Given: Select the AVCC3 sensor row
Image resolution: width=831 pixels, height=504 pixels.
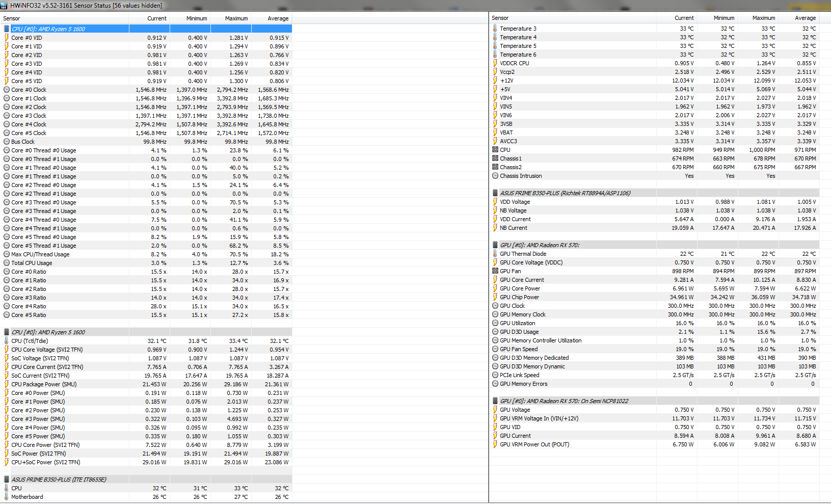Looking at the screenshot, I should tap(655, 141).
